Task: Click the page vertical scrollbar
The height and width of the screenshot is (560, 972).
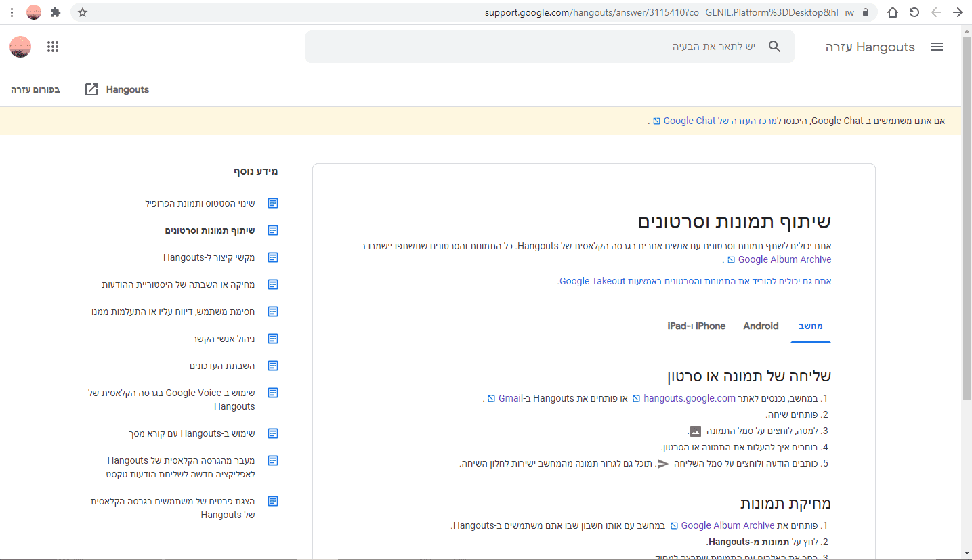Action: pos(967,217)
